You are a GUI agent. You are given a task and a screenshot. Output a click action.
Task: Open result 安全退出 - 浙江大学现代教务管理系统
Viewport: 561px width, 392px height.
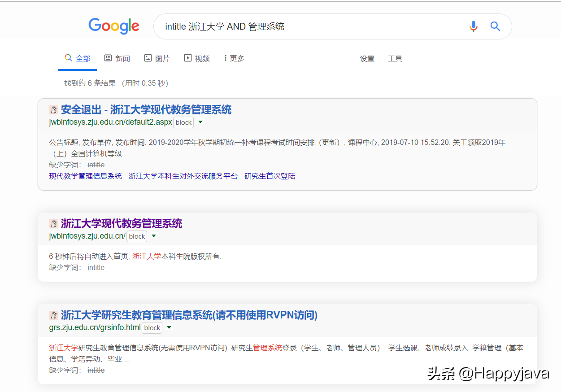click(146, 110)
